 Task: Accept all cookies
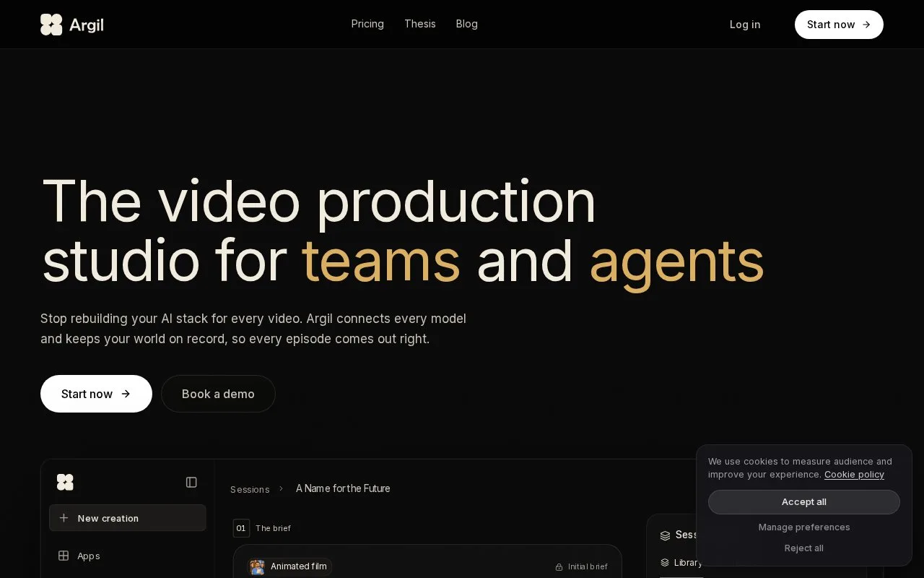(804, 502)
